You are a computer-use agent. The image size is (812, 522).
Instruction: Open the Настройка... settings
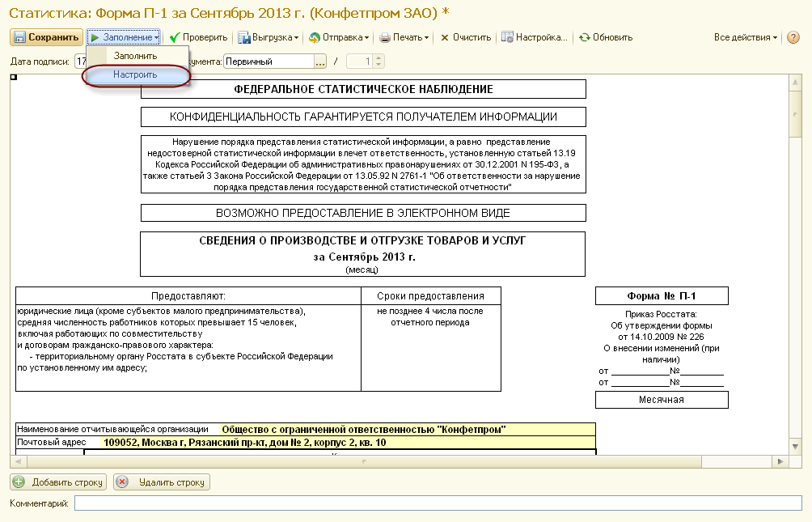click(x=535, y=37)
